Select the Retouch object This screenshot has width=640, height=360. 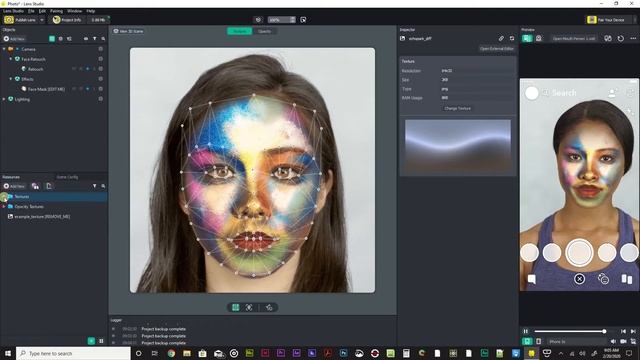coord(36,69)
